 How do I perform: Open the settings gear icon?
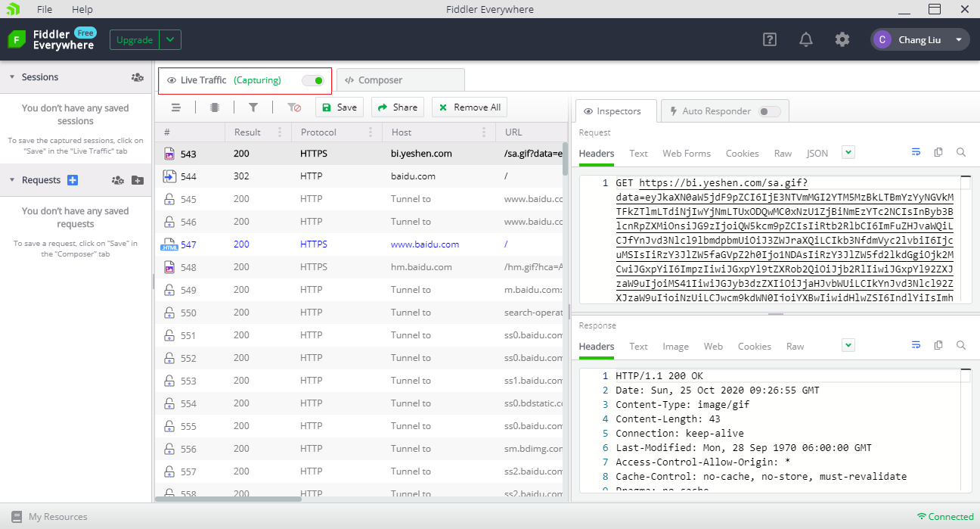[842, 40]
